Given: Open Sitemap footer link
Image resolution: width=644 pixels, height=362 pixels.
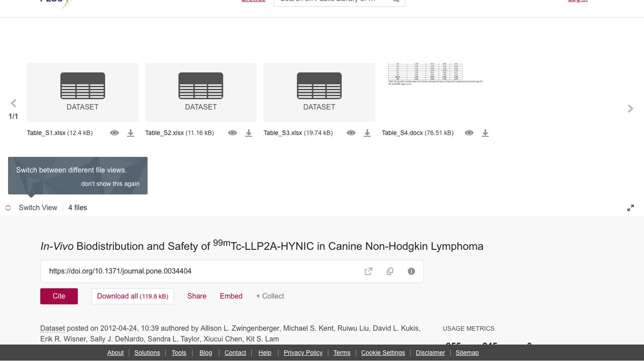Looking at the screenshot, I should coord(467,353).
